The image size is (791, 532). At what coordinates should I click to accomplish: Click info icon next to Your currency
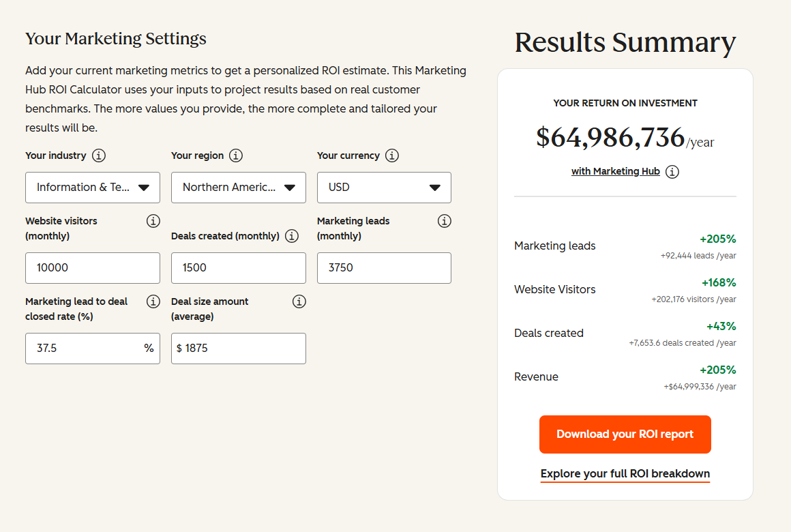[x=392, y=156]
